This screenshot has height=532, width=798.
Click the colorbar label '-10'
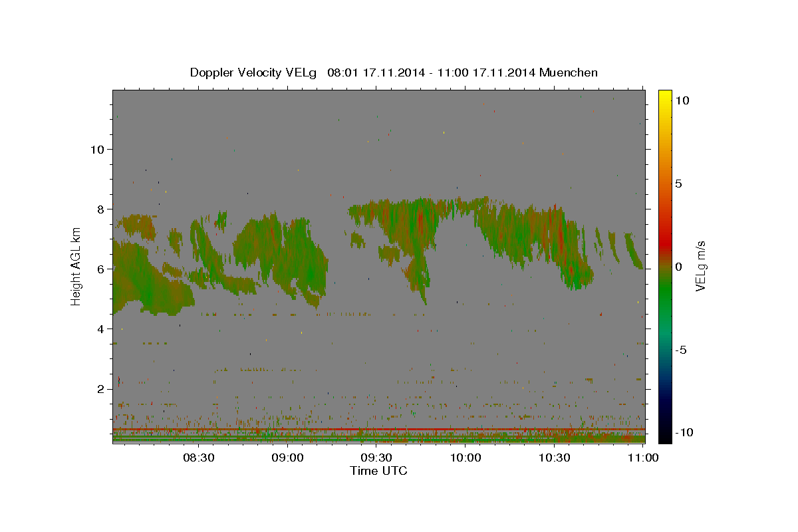(683, 432)
